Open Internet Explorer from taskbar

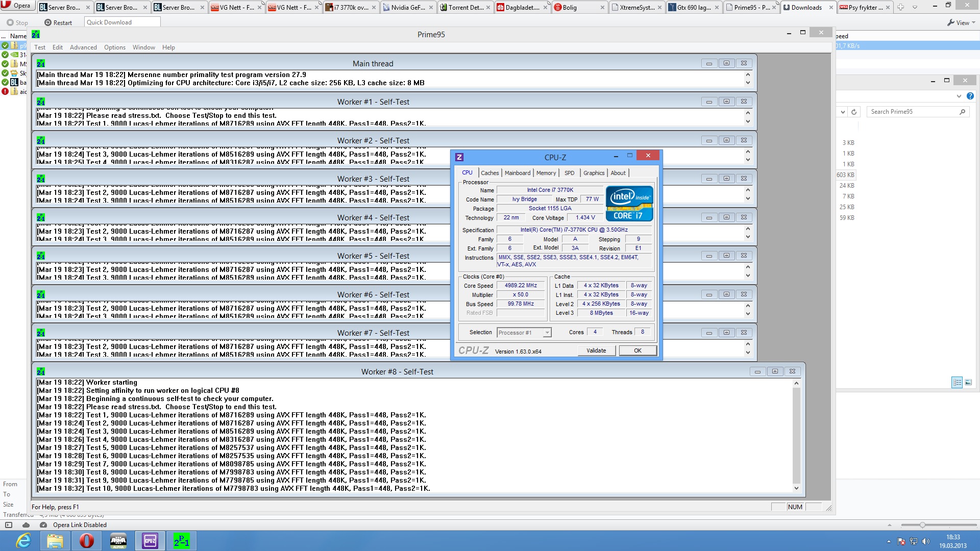tap(23, 541)
